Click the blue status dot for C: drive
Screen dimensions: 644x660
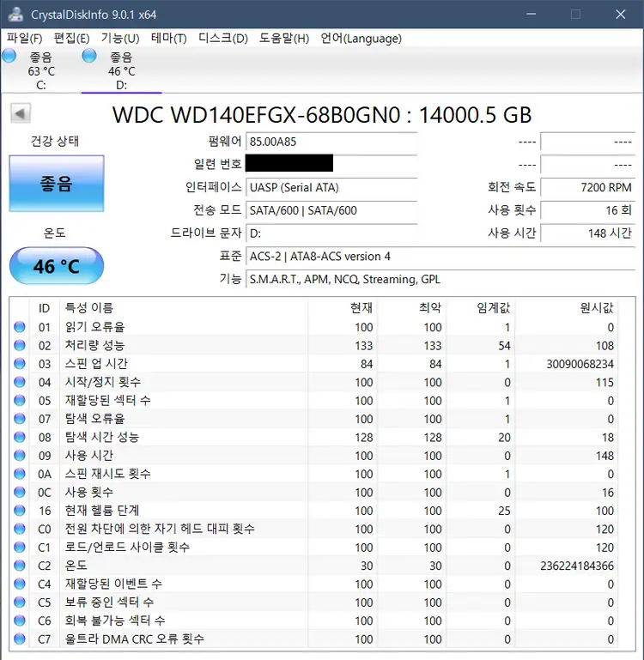coord(9,56)
